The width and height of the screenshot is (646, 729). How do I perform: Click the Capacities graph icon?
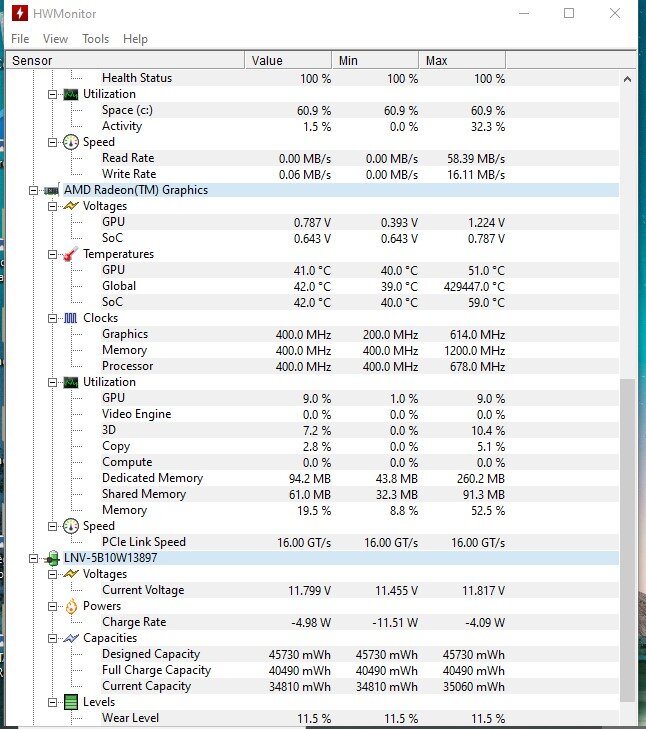tap(71, 638)
